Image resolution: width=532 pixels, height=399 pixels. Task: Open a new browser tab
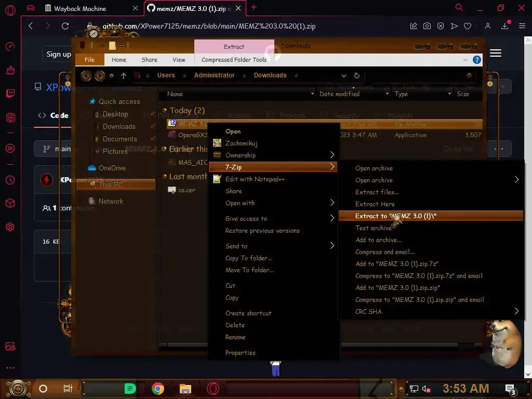tap(254, 7)
